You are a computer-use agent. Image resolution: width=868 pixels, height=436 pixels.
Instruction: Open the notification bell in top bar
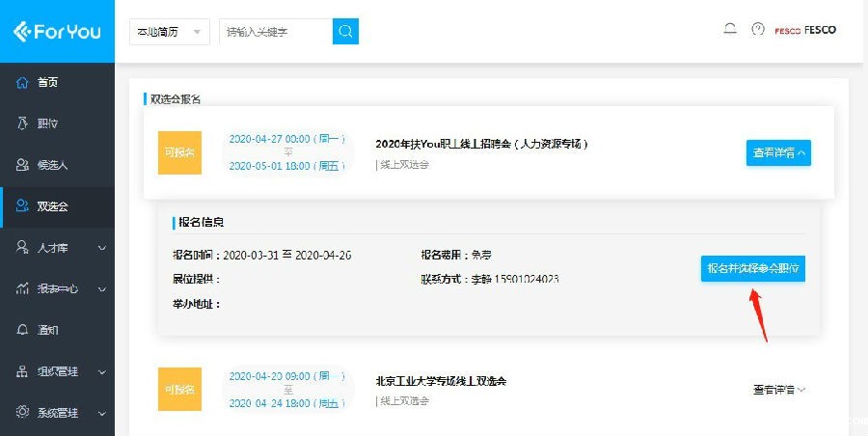click(x=730, y=29)
